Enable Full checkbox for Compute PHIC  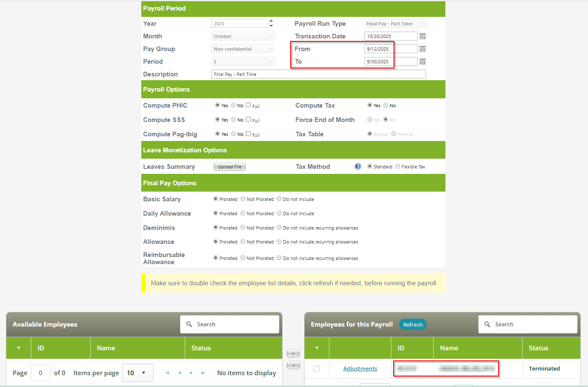pyautogui.click(x=248, y=105)
